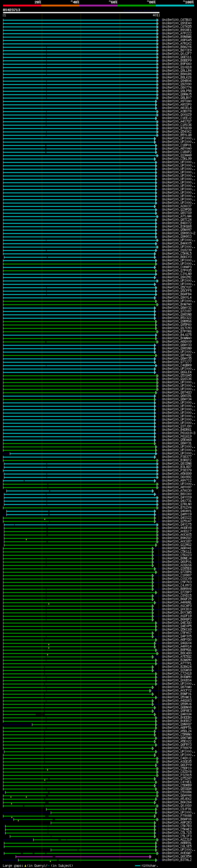Click the red 20% identity legend segment
This screenshot has height=868, width=197.
22,6
